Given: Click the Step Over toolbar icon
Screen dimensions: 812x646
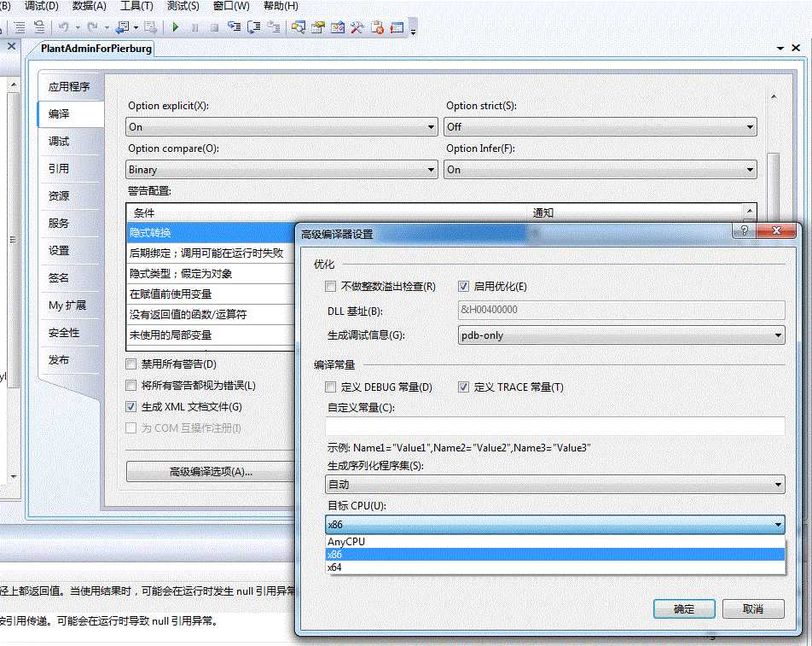Looking at the screenshot, I should 254,27.
